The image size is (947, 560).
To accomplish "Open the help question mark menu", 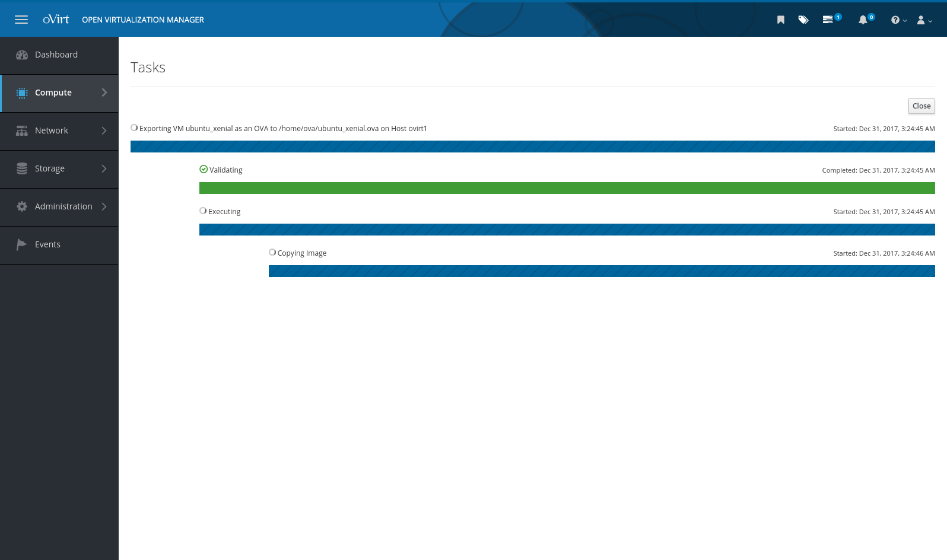I will [898, 20].
